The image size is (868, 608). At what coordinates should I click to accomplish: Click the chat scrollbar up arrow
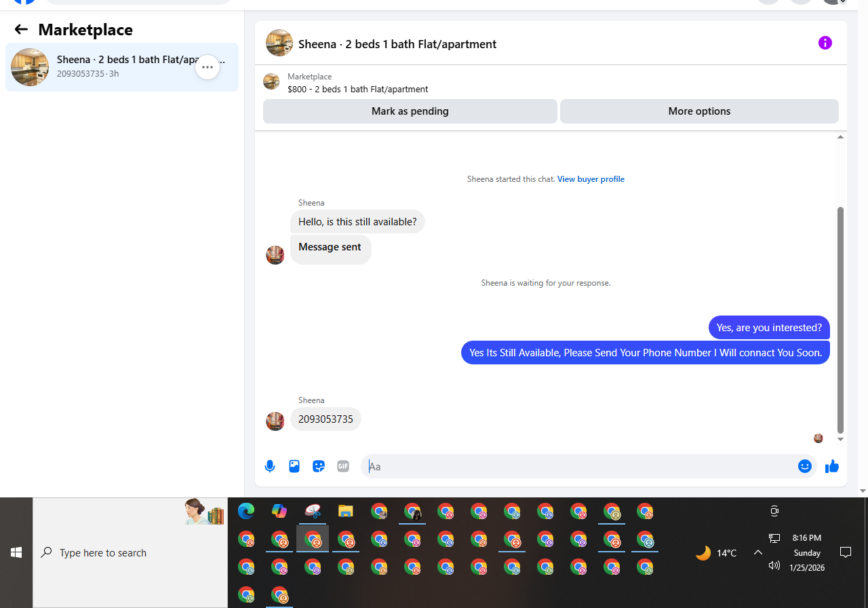point(841,137)
